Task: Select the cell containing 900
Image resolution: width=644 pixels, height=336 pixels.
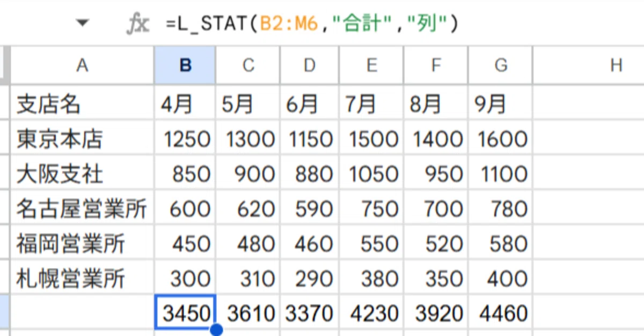Action: click(x=247, y=174)
